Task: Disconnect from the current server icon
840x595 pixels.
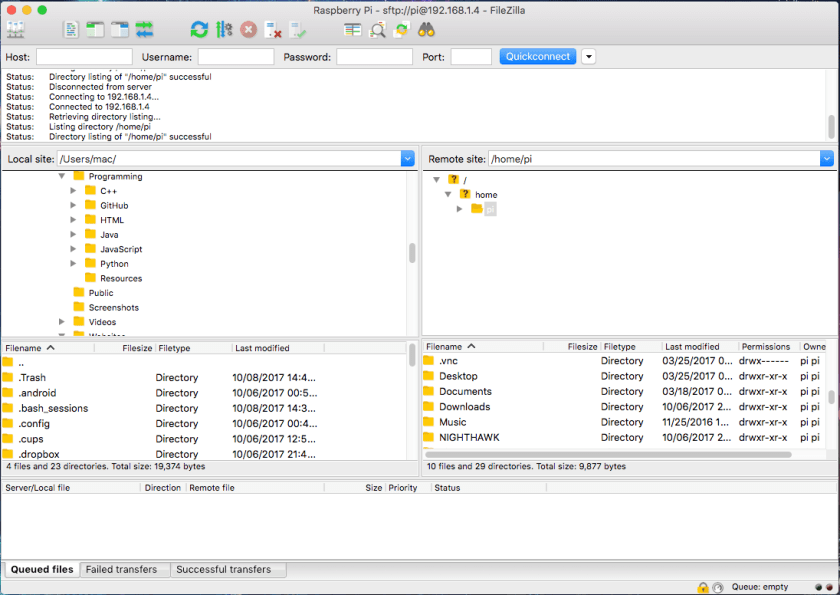Action: click(273, 30)
